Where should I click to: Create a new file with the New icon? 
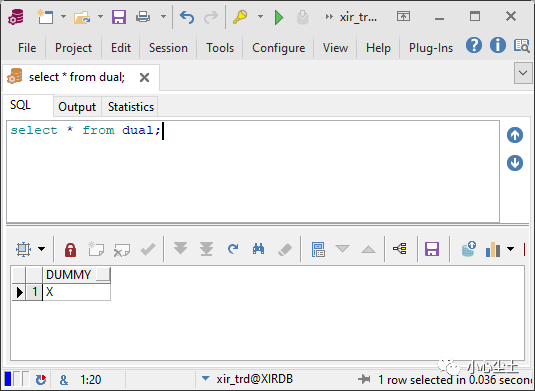point(45,17)
